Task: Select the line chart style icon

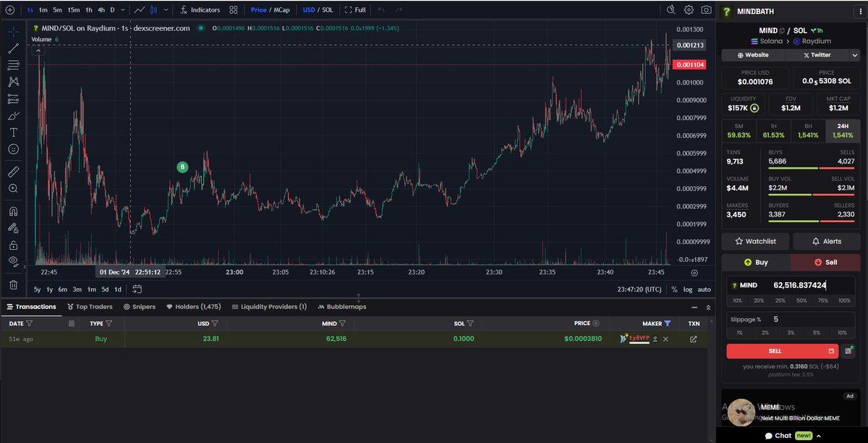Action: coord(139,10)
